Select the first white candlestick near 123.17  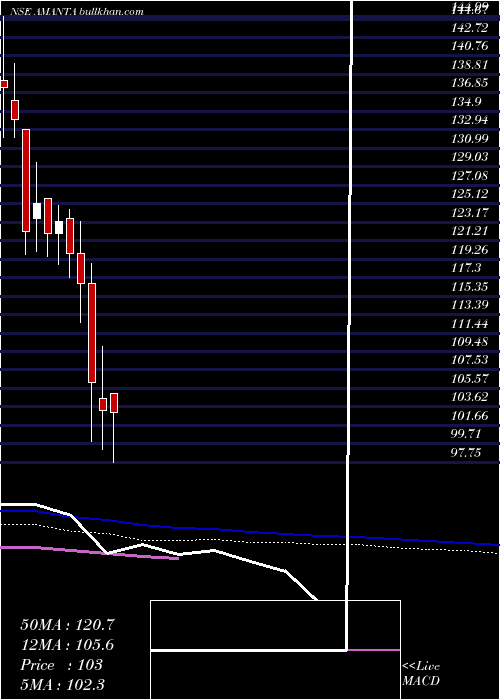point(37,211)
